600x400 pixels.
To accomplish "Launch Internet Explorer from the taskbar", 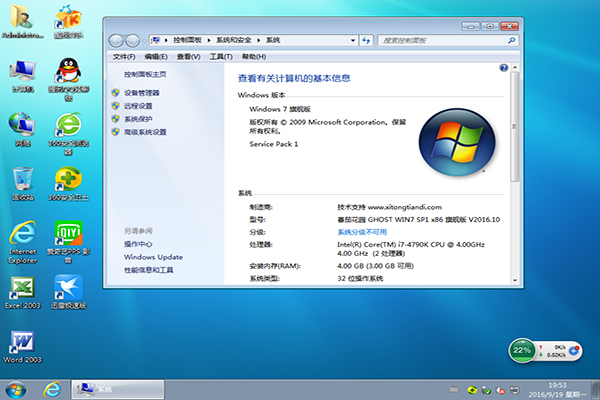I will click(x=52, y=389).
